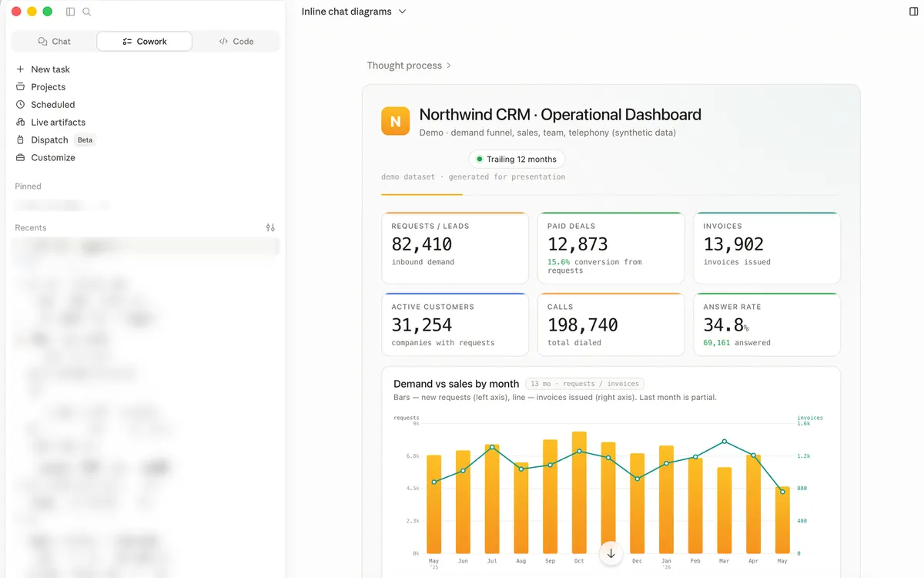Click the Invoices 13,902 card

coord(767,248)
